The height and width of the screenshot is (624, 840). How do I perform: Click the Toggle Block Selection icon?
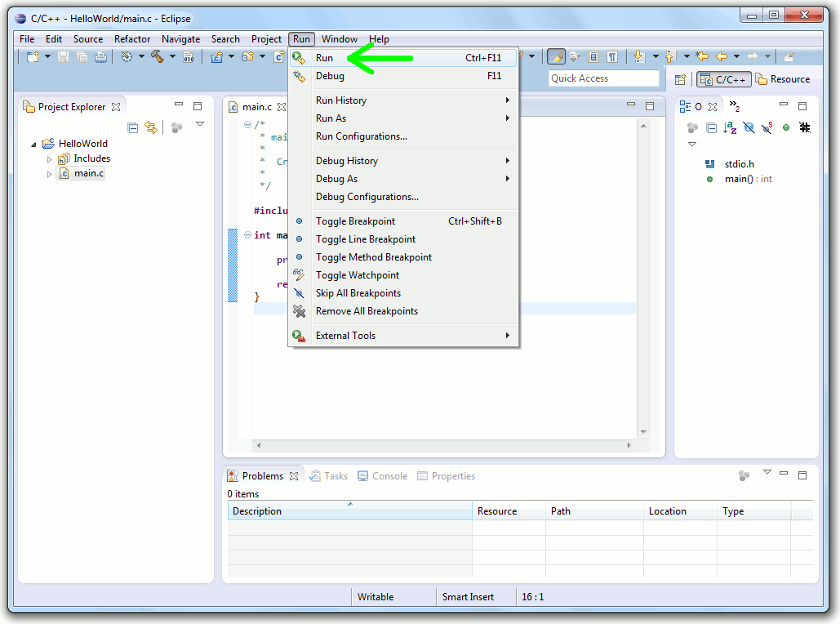pos(593,57)
